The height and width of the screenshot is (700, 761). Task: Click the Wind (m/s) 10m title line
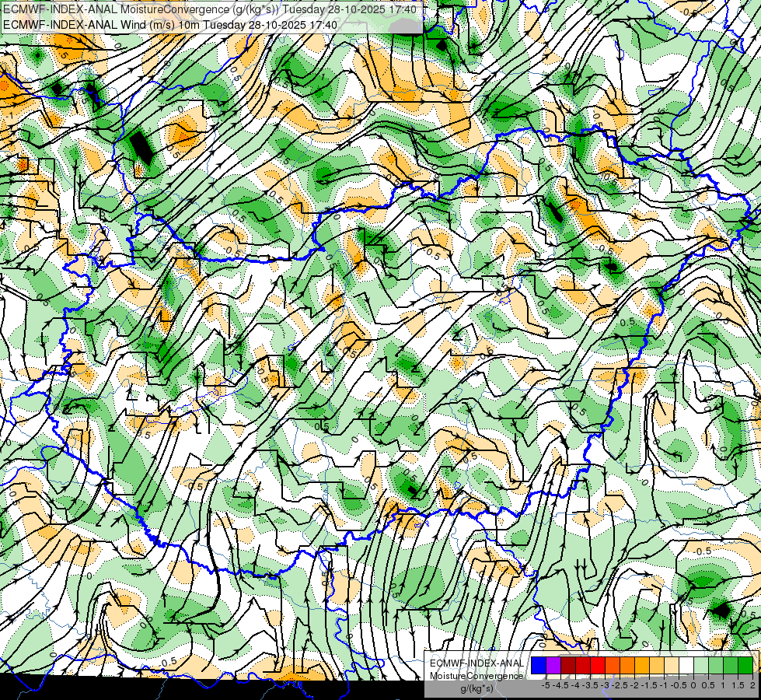coord(170,24)
